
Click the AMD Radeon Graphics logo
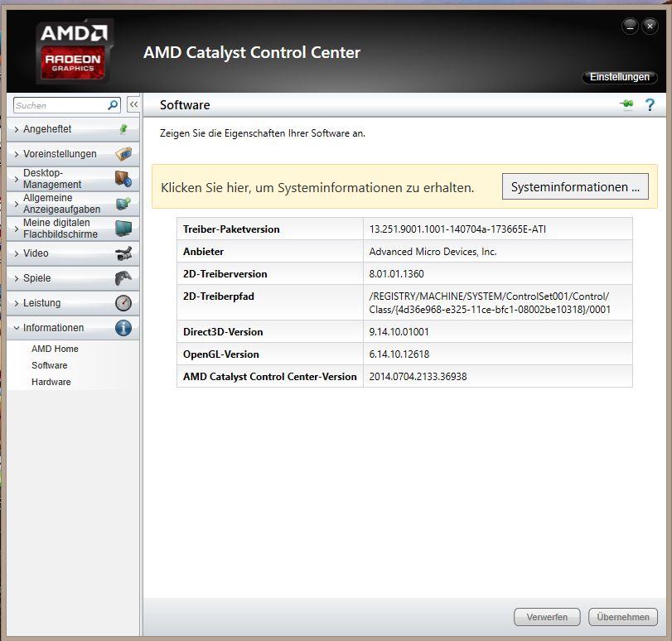74,51
